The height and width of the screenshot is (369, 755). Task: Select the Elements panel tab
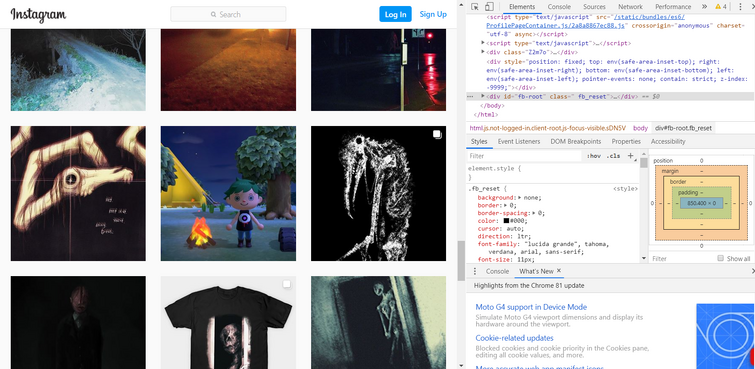click(522, 7)
